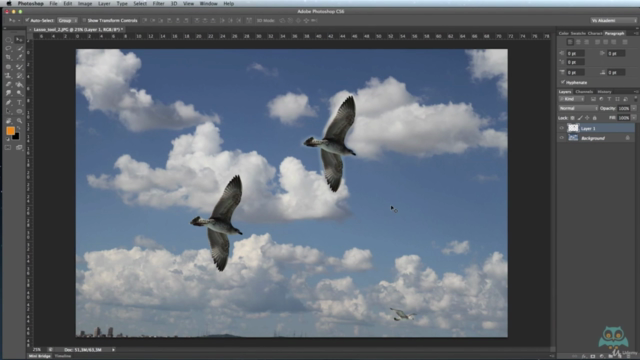Open the File menu

[x=53, y=3]
